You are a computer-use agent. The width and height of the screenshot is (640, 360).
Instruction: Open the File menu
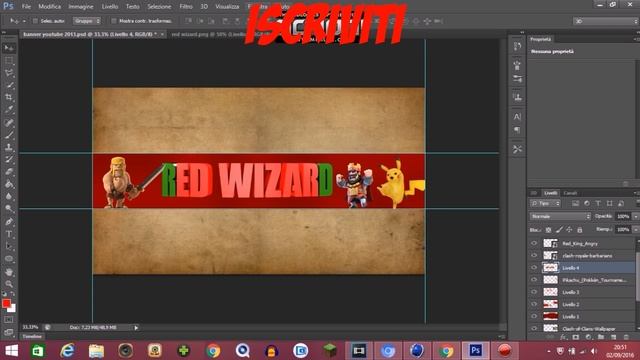pos(26,7)
